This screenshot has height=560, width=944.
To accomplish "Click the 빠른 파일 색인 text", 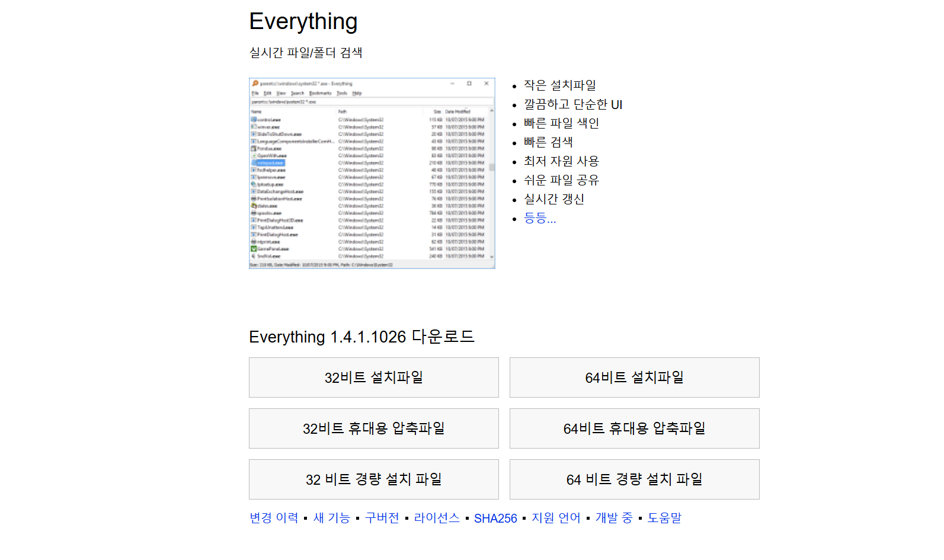I will pyautogui.click(x=561, y=123).
